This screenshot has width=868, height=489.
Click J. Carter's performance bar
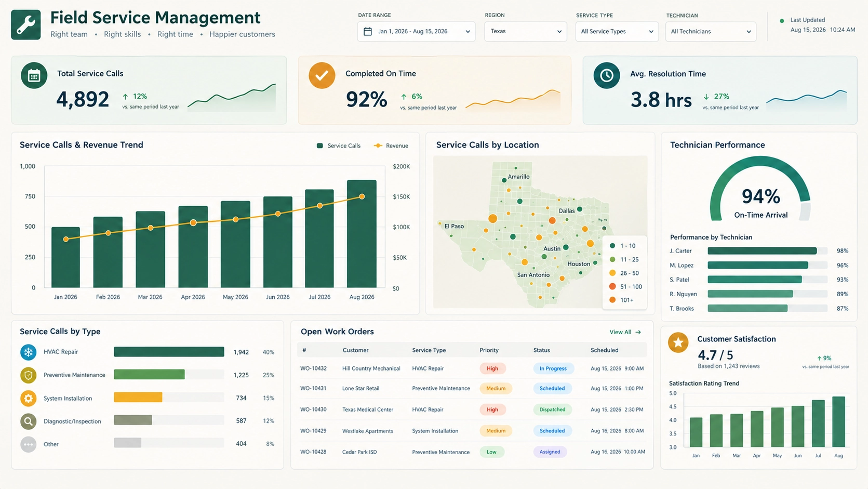click(x=767, y=251)
